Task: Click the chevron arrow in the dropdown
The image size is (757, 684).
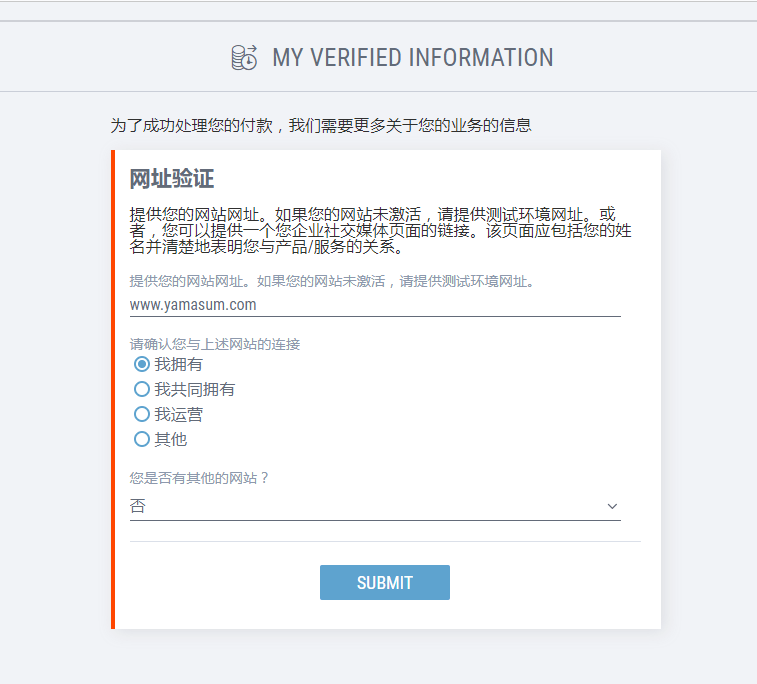Action: (x=612, y=507)
